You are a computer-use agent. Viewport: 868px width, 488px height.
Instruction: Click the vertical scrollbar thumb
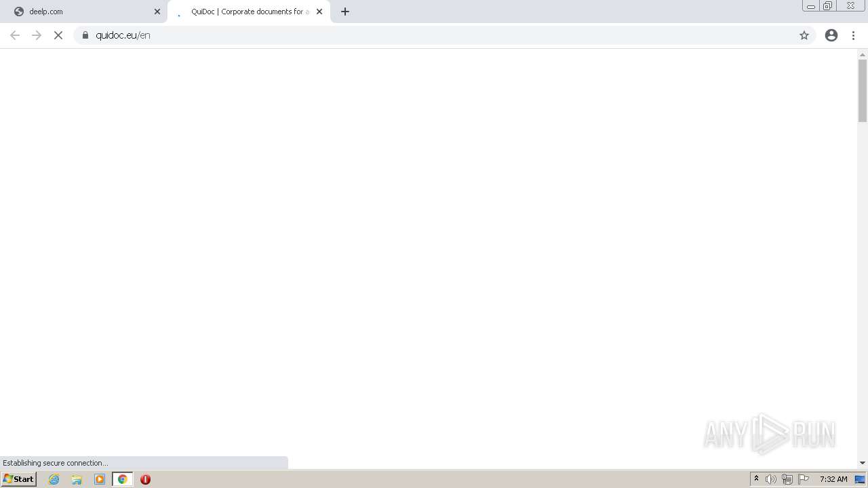pyautogui.click(x=863, y=91)
